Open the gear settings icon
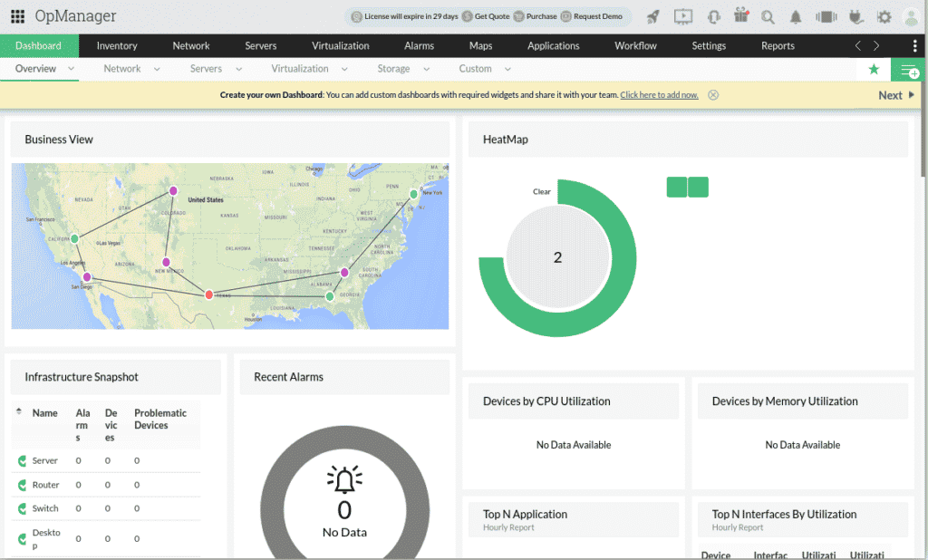This screenshot has height=560, width=928. pos(884,16)
